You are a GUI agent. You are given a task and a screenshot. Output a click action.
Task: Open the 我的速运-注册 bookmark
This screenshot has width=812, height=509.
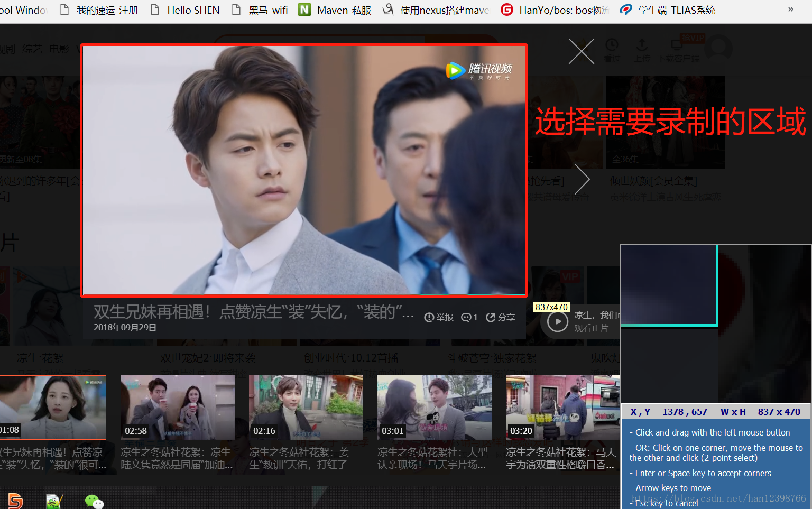[x=99, y=10]
